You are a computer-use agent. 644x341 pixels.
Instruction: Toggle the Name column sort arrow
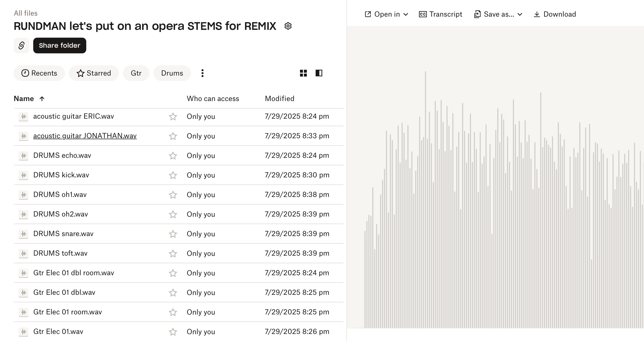pos(42,99)
